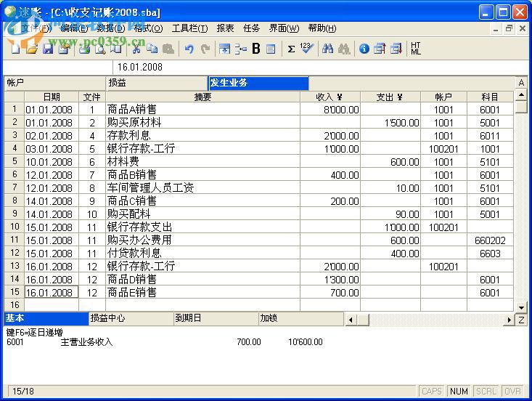This screenshot has height=401, width=532.
Task: Find next with second binoculars icon
Action: pos(344,49)
